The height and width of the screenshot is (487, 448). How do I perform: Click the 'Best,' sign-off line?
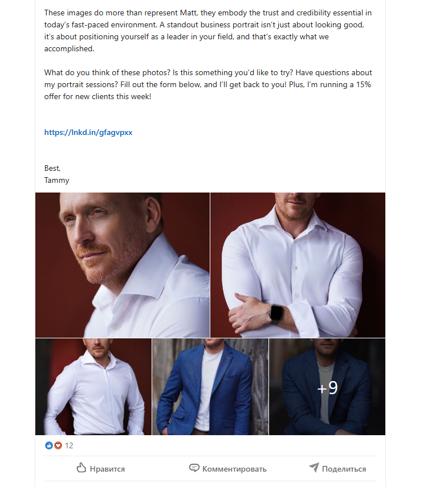[x=52, y=169]
